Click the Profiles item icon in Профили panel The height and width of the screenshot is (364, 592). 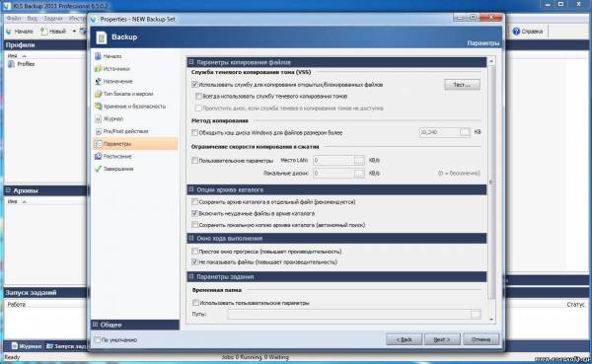[11, 64]
